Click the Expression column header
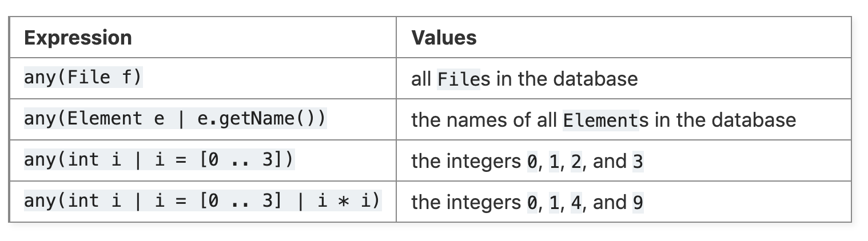The image size is (868, 241). pyautogui.click(x=78, y=38)
